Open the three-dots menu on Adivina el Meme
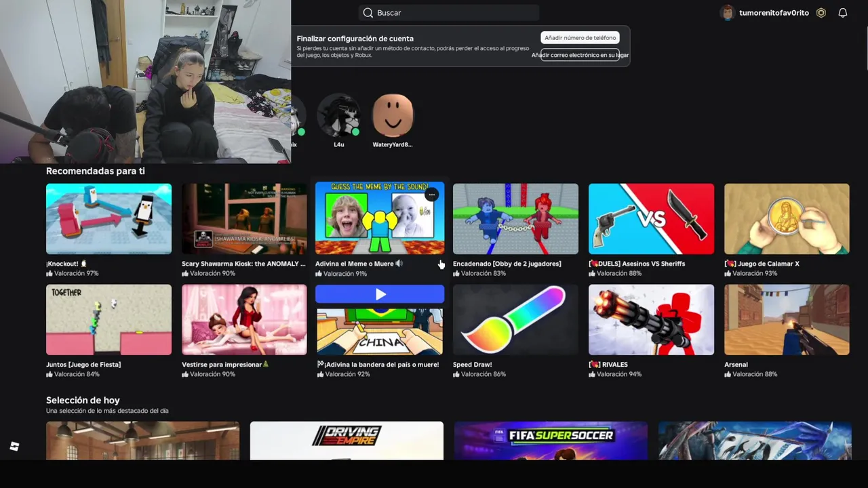Viewport: 868px width, 488px height. coord(431,195)
